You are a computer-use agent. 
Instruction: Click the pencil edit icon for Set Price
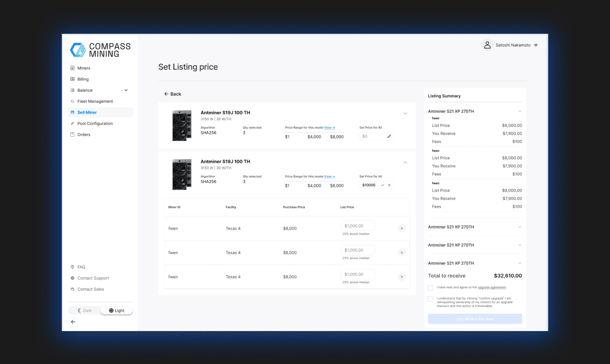[x=389, y=136]
